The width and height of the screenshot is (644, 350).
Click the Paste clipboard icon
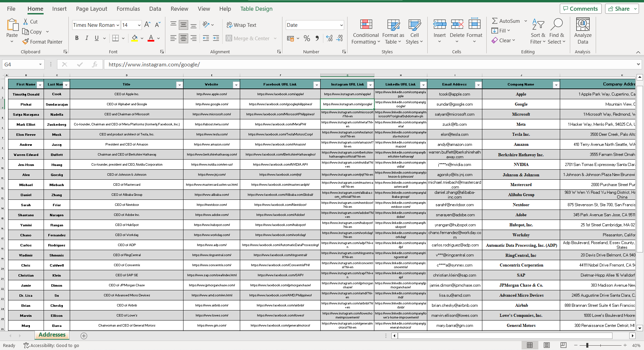pos(12,25)
